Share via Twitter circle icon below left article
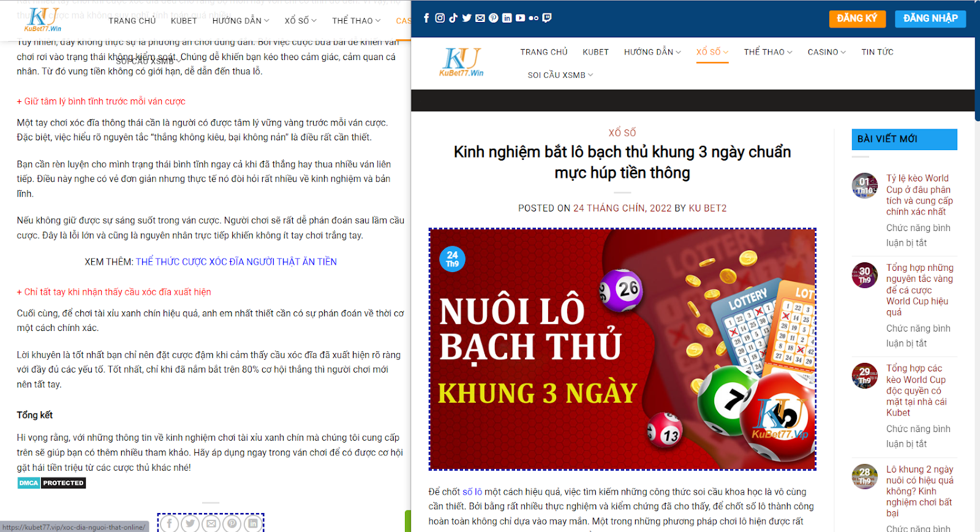The width and height of the screenshot is (980, 532). click(x=190, y=523)
